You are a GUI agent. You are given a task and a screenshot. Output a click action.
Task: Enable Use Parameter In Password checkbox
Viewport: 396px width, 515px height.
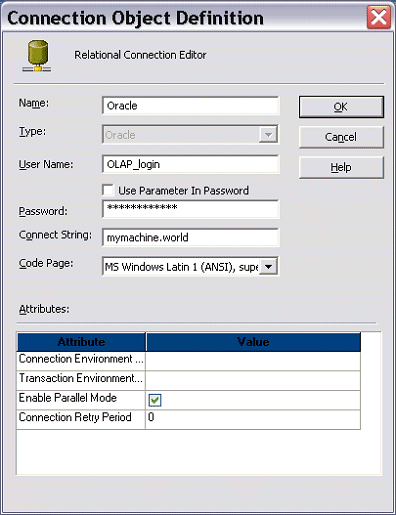click(x=108, y=190)
